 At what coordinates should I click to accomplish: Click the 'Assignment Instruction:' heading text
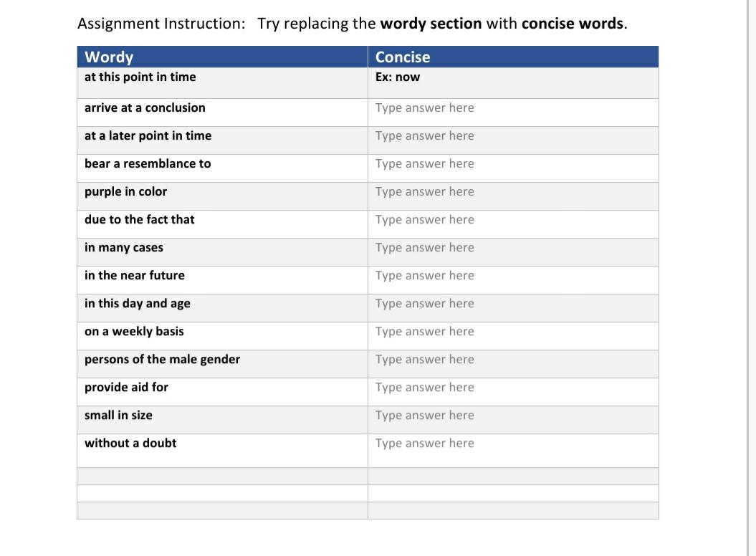(x=161, y=24)
